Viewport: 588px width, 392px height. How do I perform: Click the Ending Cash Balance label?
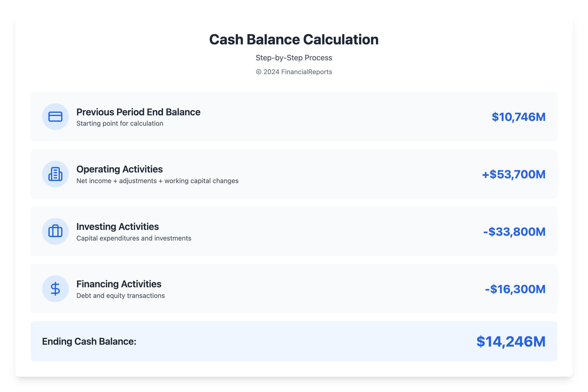click(x=89, y=342)
